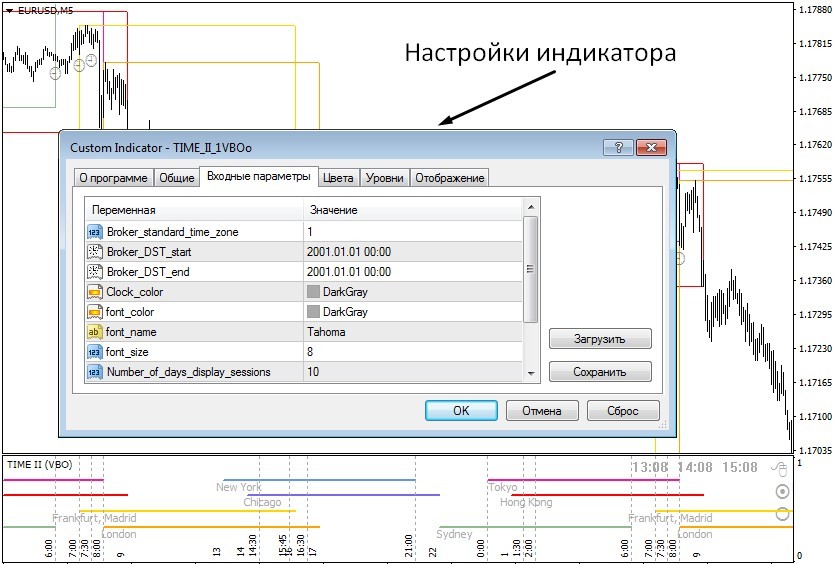Click the target circle icon in indicator panel
This screenshot has height=564, width=838.
pyautogui.click(x=782, y=491)
